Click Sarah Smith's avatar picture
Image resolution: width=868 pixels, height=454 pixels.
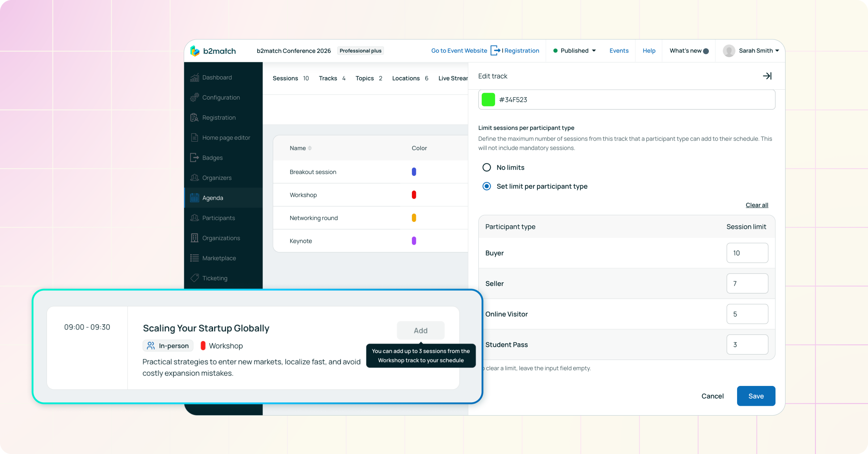(729, 51)
